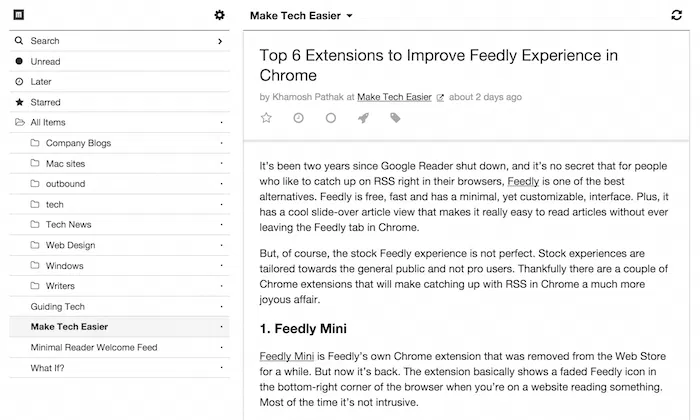Viewport: 700px width, 420px height.
Task: Click the rocket share icon
Action: (x=363, y=118)
